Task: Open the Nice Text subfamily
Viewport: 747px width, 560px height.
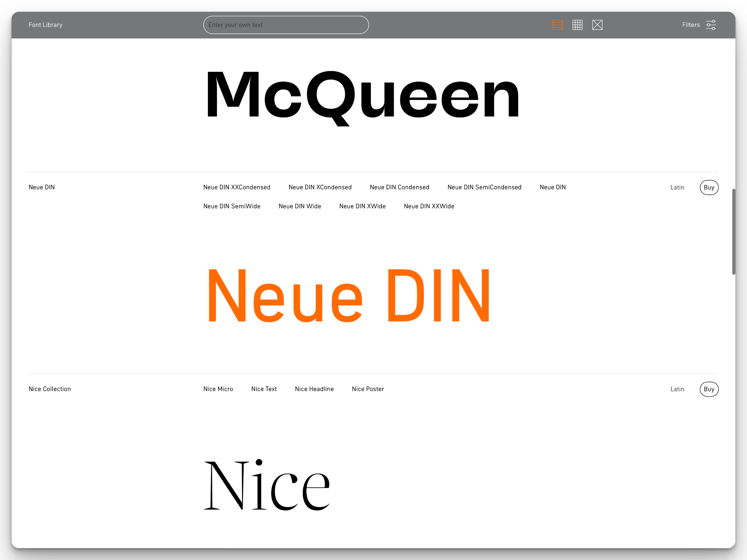Action: (x=264, y=389)
